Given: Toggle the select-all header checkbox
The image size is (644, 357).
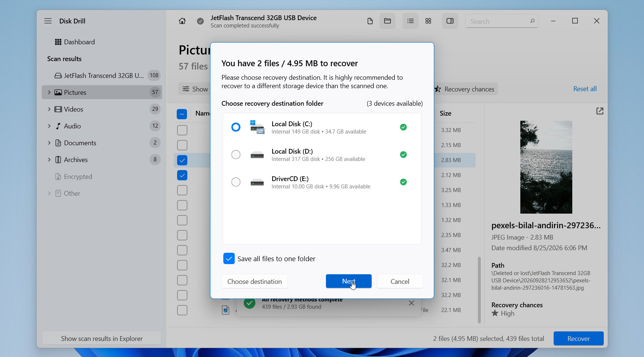Looking at the screenshot, I should [x=182, y=114].
